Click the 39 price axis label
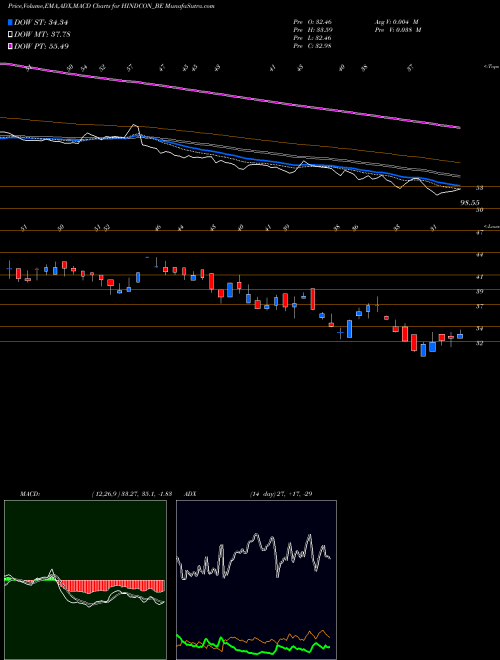 tap(479, 291)
